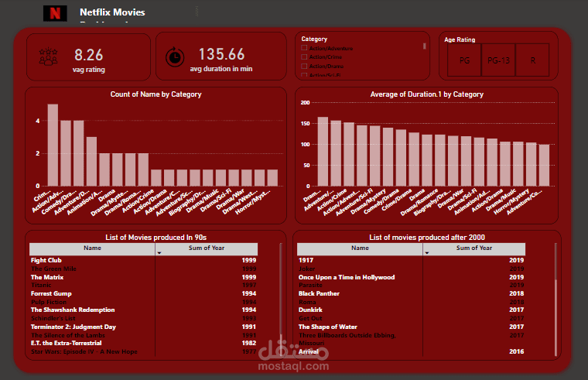Select the 1917 movie row
The image size is (588, 380).
tap(412, 260)
